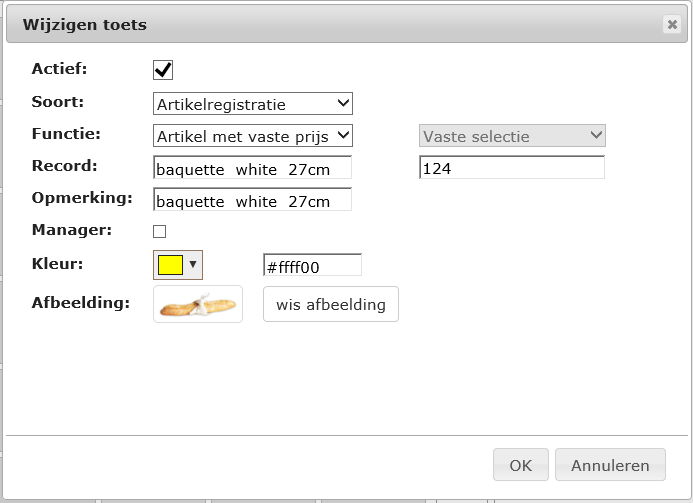Viewport: 693px width, 503px height.
Task: Open the disabled 'Vaste selectie' dropdown
Action: [x=512, y=136]
